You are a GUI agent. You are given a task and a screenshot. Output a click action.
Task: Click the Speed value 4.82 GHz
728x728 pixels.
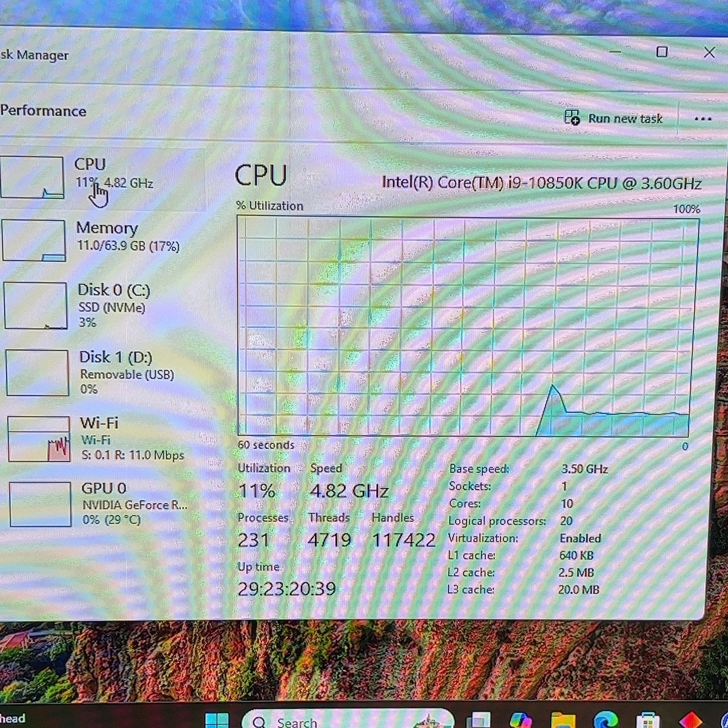click(349, 490)
